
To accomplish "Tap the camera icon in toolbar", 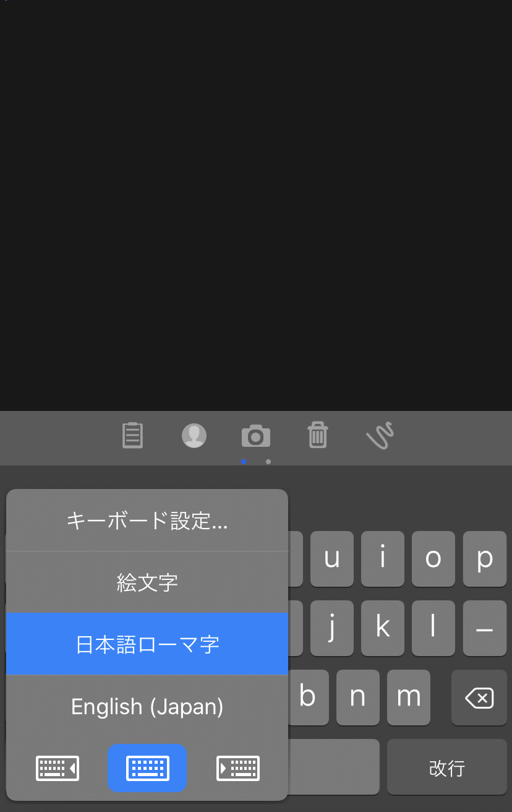I will (x=256, y=436).
